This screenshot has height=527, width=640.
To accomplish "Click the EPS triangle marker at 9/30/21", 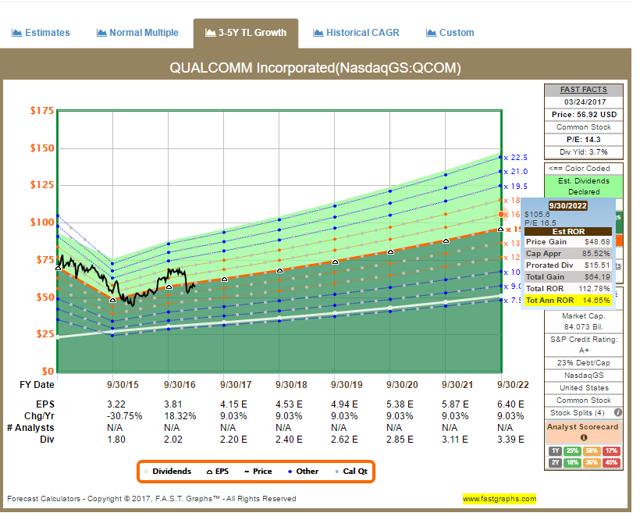I will 446,241.
